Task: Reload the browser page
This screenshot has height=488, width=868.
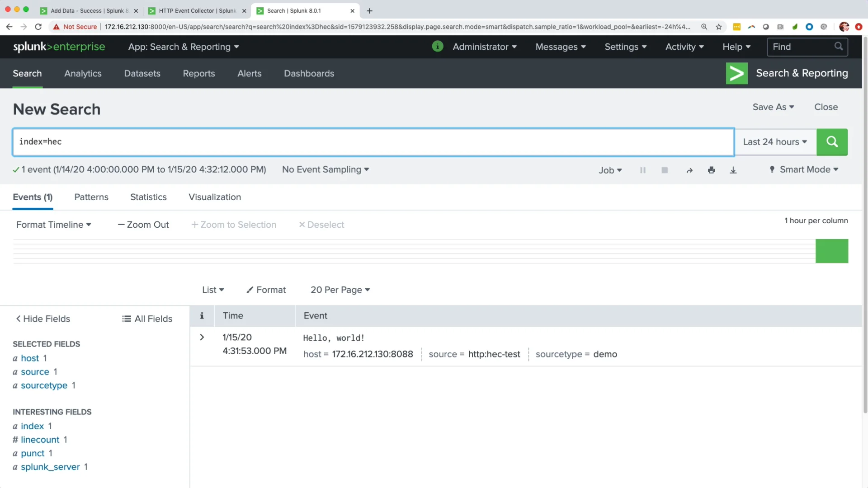Action: (x=38, y=27)
